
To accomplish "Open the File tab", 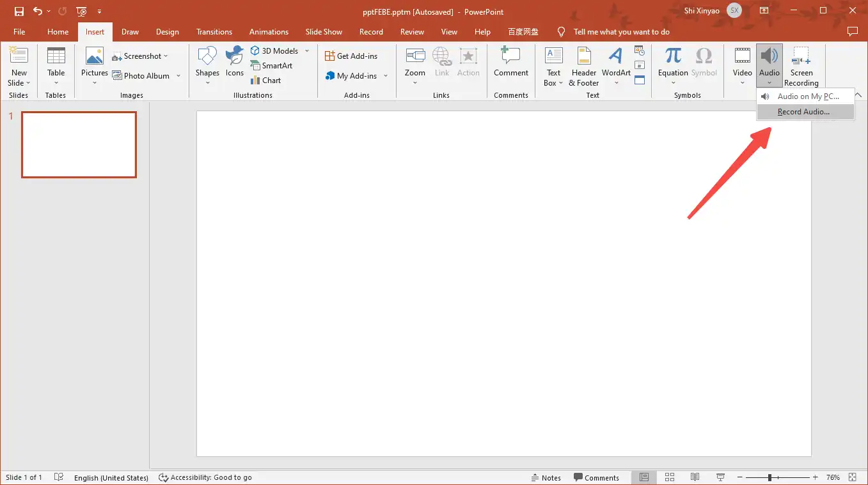I will (19, 32).
